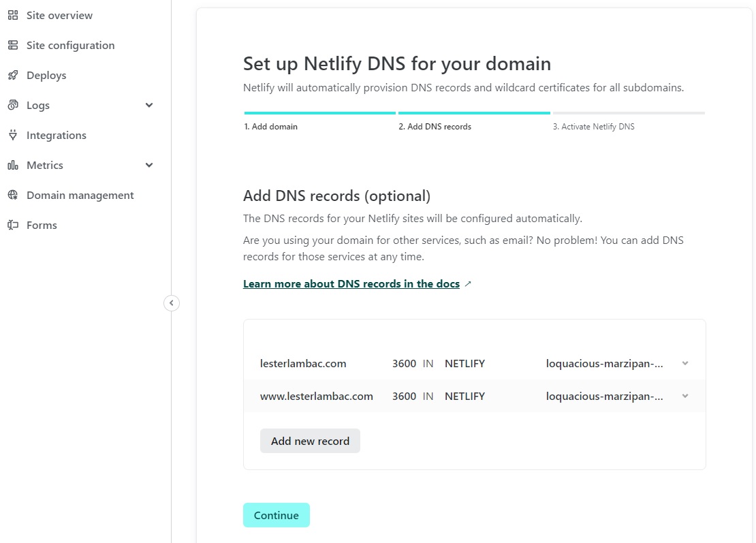Select step 3 Activate Netlify DNS
Image resolution: width=756 pixels, height=543 pixels.
coord(593,127)
